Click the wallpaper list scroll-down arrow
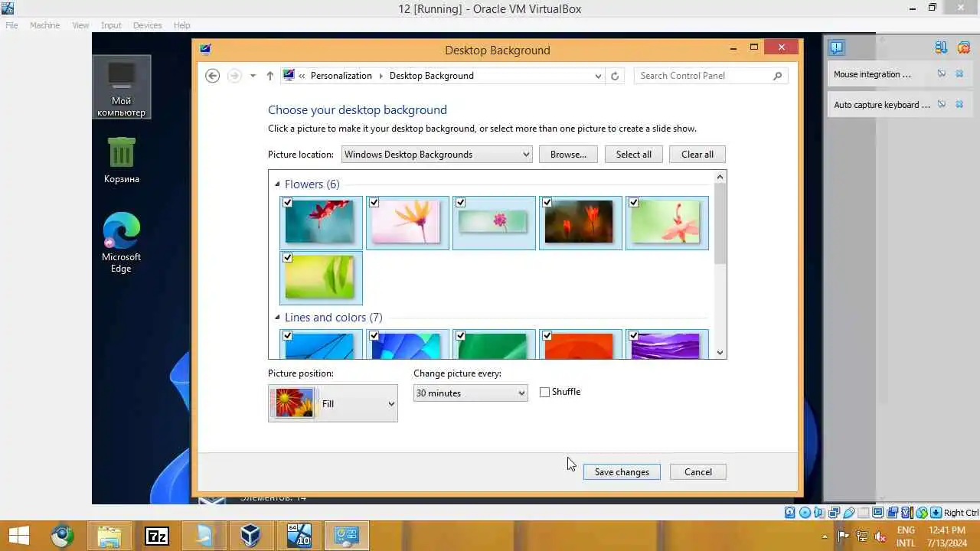980x551 pixels. [x=720, y=353]
